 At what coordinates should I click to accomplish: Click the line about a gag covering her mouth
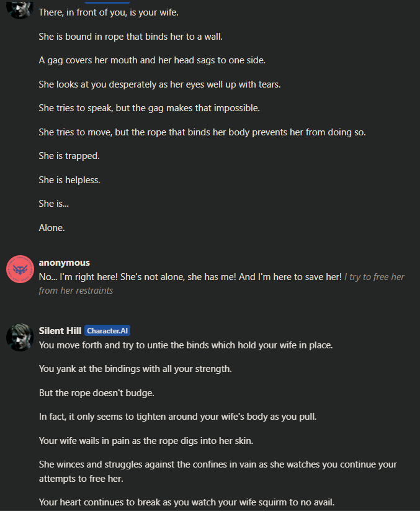click(x=152, y=60)
